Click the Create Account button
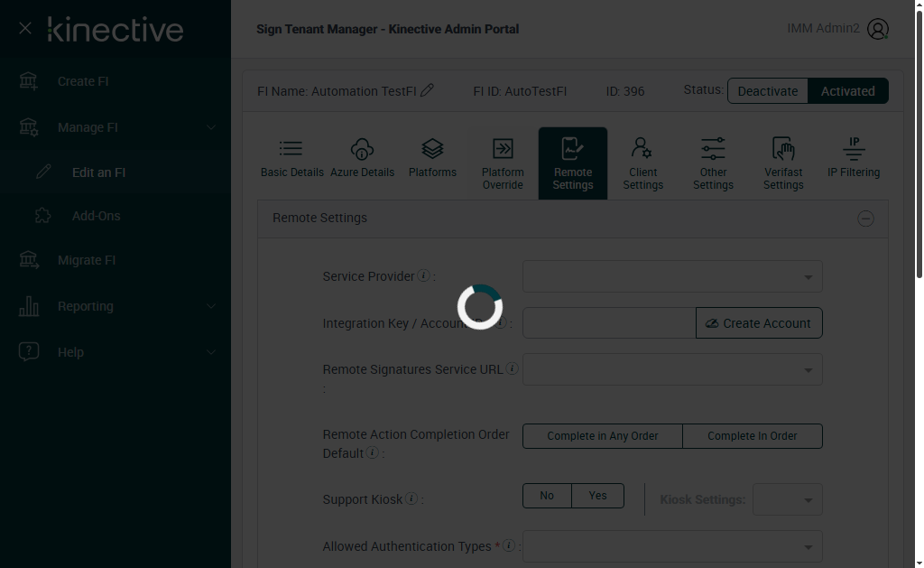924x568 pixels. [759, 323]
